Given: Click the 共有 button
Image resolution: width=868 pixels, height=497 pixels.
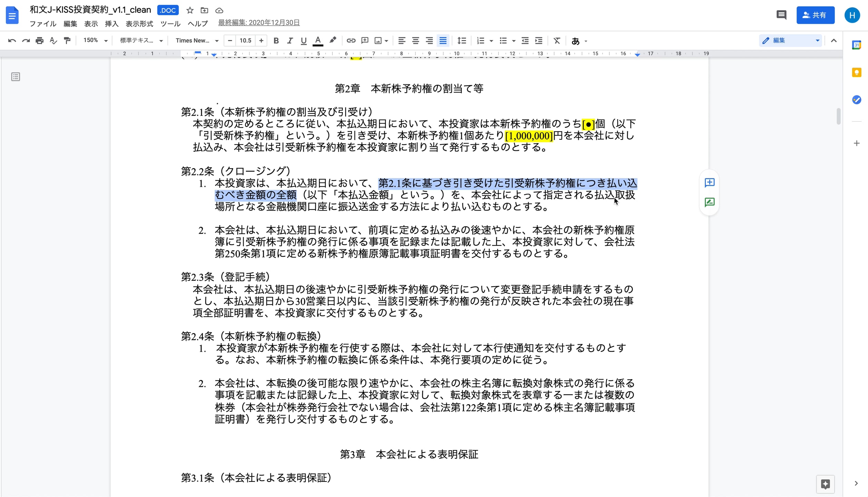Looking at the screenshot, I should click(815, 15).
